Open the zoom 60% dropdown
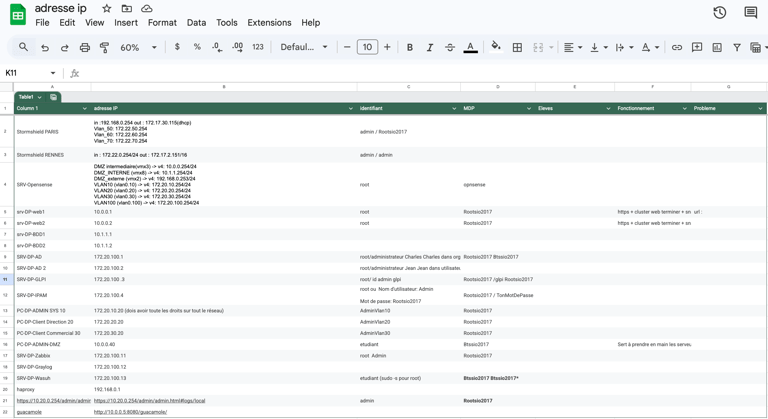 tap(138, 48)
